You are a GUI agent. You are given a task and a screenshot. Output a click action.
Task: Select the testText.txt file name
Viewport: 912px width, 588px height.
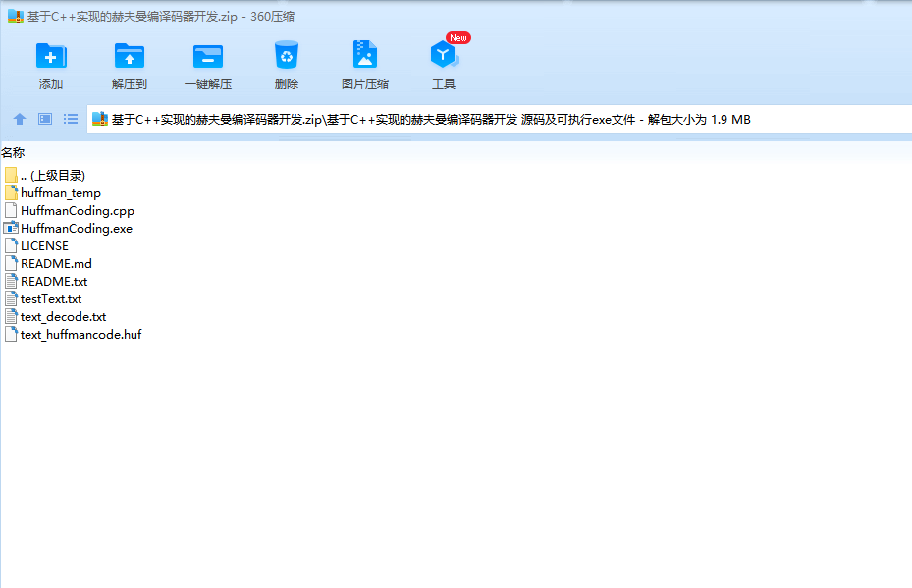pos(51,299)
